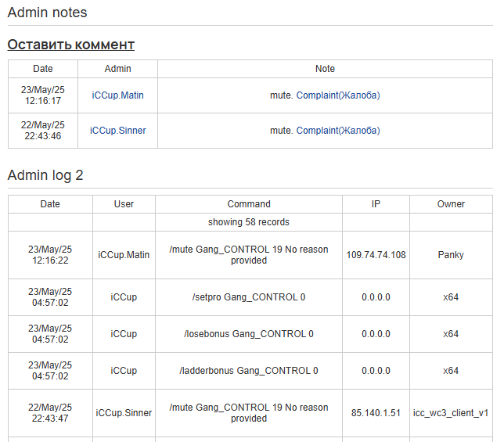Open iCCup.Sinner admin profile link
The width and height of the screenshot is (504, 442).
117,131
